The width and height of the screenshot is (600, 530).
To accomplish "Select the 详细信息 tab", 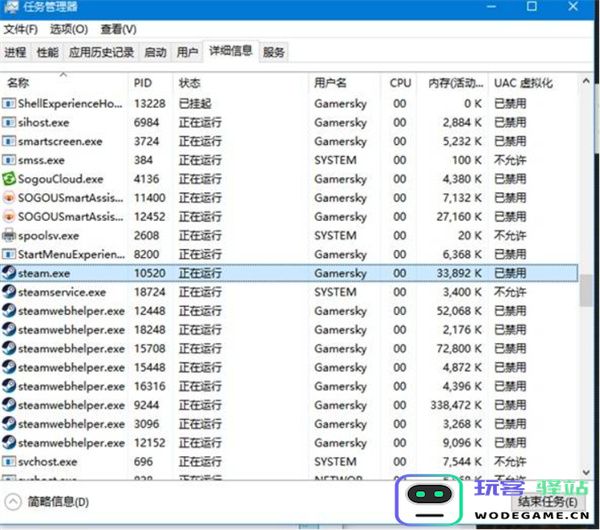I will tap(231, 51).
